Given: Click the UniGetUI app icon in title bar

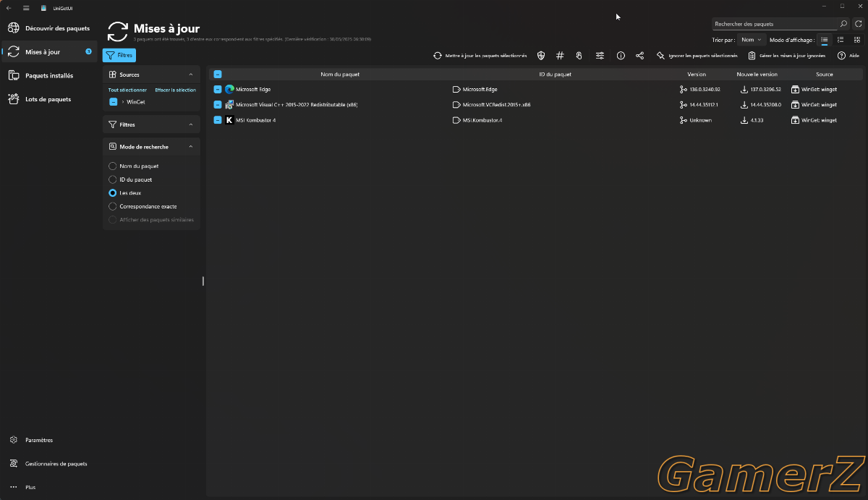Looking at the screenshot, I should coord(43,8).
